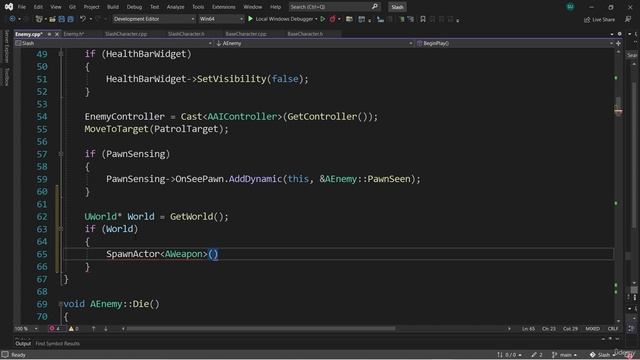Collapse the code block at line 63

(61, 229)
